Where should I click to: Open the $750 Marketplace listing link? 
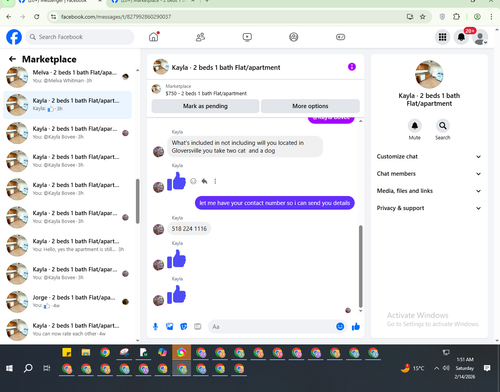(x=206, y=93)
